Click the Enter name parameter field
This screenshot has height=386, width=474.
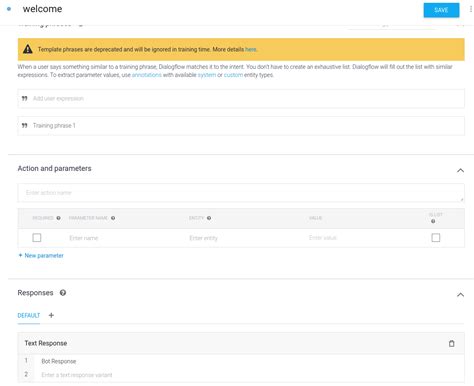click(x=84, y=238)
